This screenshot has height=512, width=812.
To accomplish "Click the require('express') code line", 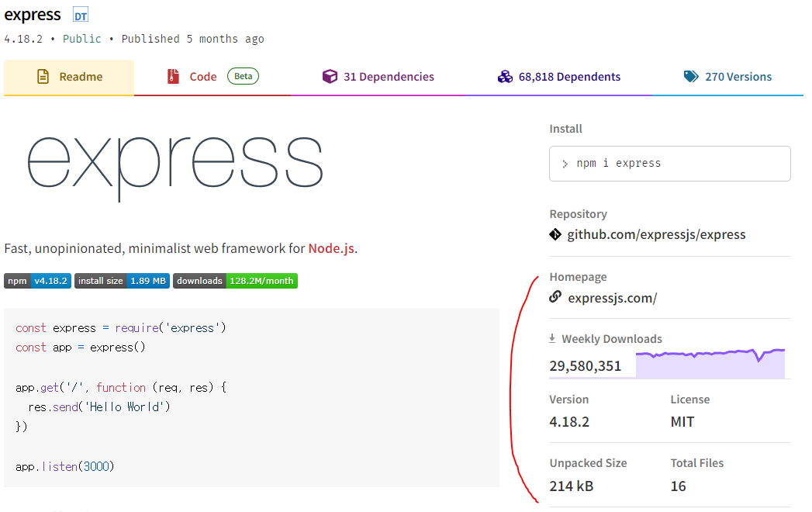I will coord(121,328).
